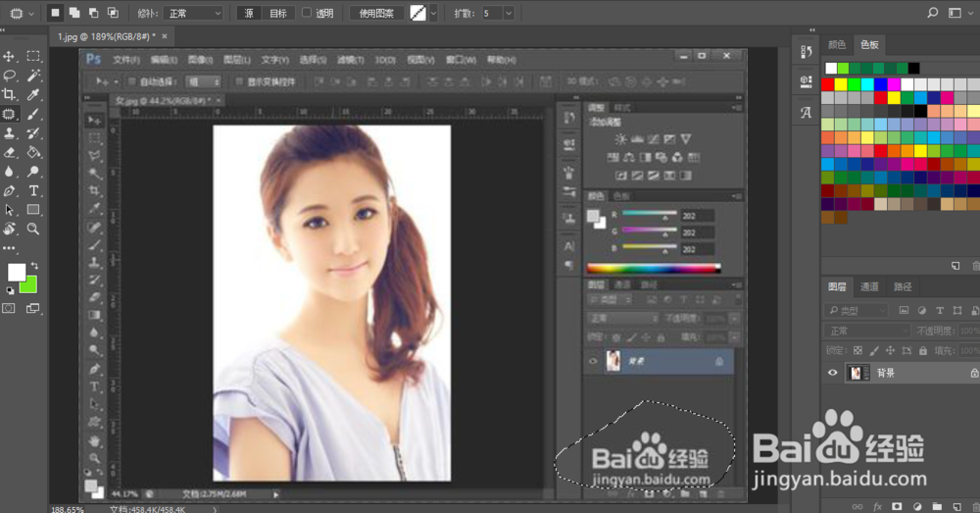980x513 pixels.
Task: Switch to the 图层 tab
Action: click(x=837, y=286)
